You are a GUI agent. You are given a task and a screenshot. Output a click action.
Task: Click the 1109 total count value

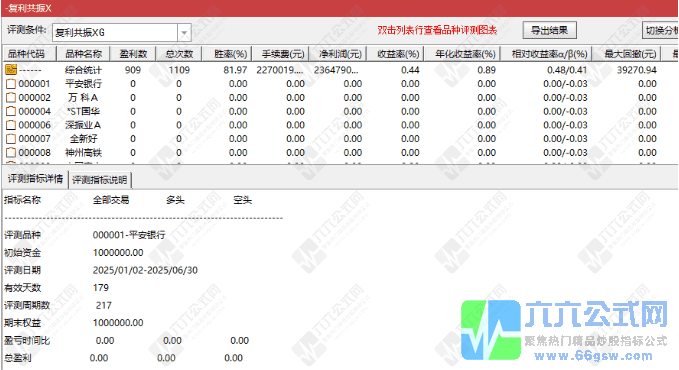tap(179, 70)
